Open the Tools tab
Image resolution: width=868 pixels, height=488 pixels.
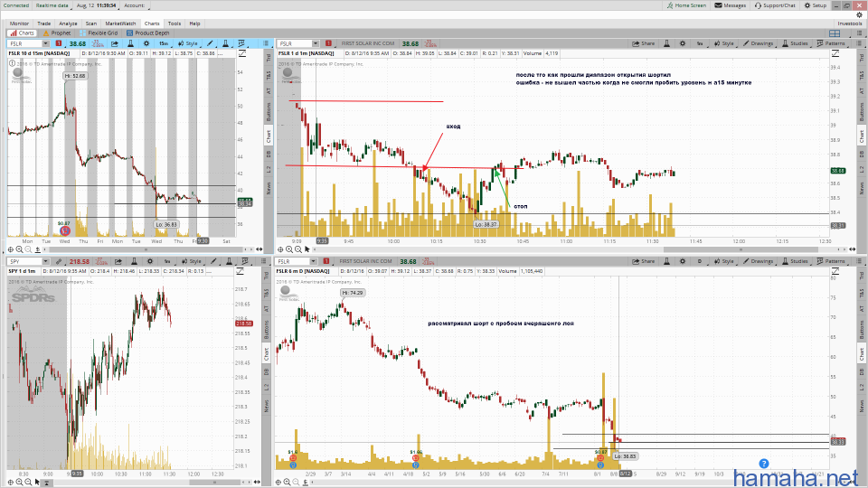click(x=175, y=23)
